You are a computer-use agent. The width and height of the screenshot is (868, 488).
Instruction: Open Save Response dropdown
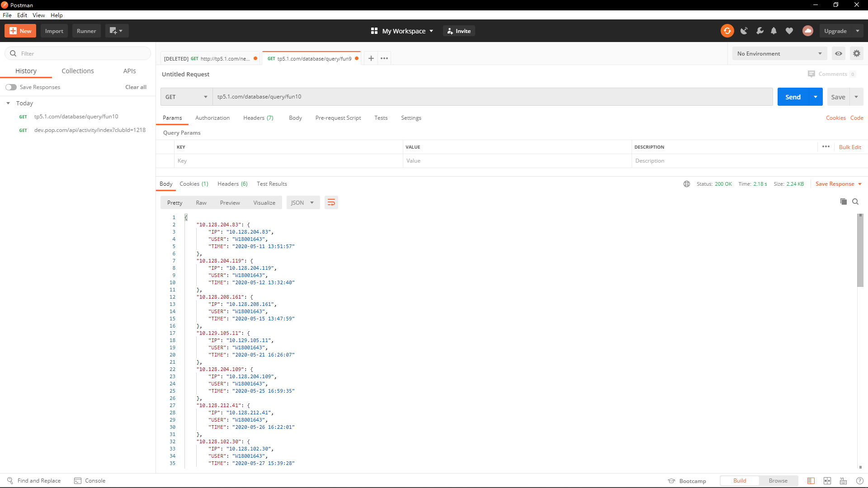click(x=839, y=184)
